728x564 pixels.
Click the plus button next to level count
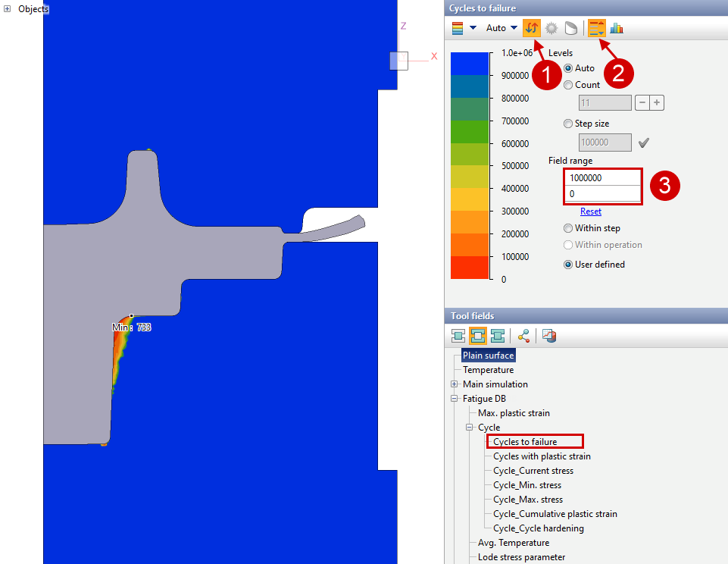656,102
